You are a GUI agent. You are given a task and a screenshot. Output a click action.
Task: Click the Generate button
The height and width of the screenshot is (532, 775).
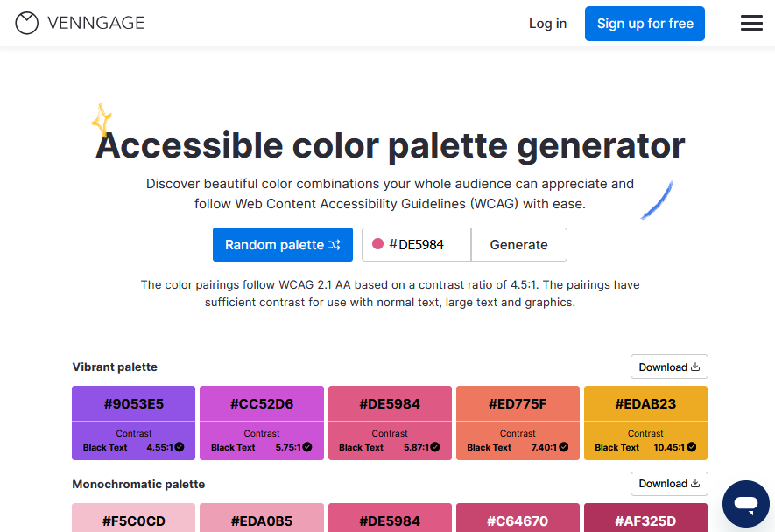coord(519,244)
